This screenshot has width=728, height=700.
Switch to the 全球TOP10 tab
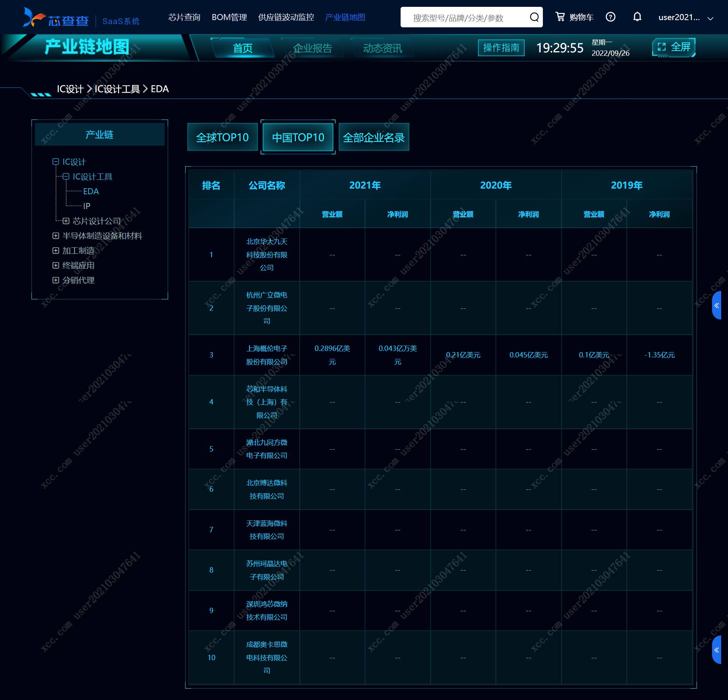(x=222, y=137)
